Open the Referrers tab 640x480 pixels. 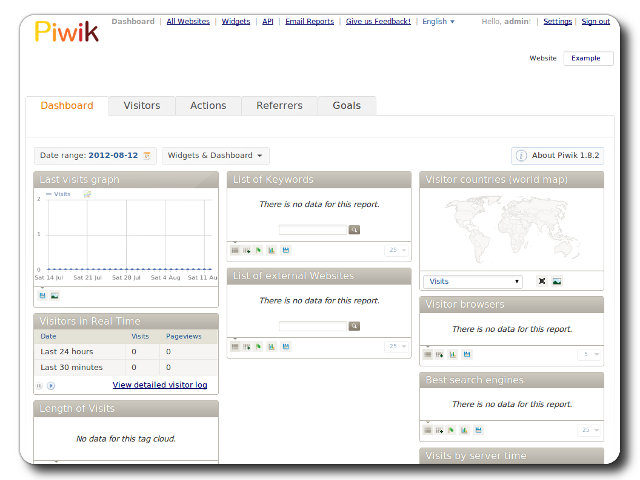point(279,106)
